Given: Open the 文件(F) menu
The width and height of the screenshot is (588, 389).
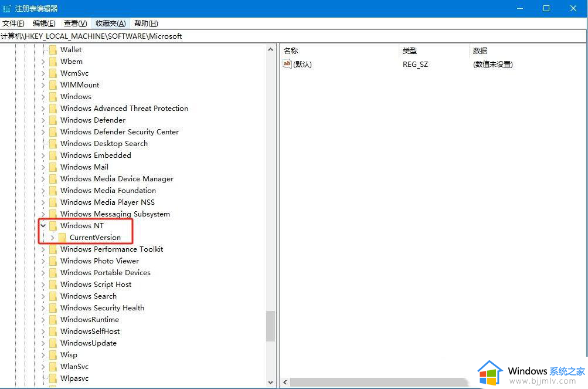Looking at the screenshot, I should (x=13, y=23).
